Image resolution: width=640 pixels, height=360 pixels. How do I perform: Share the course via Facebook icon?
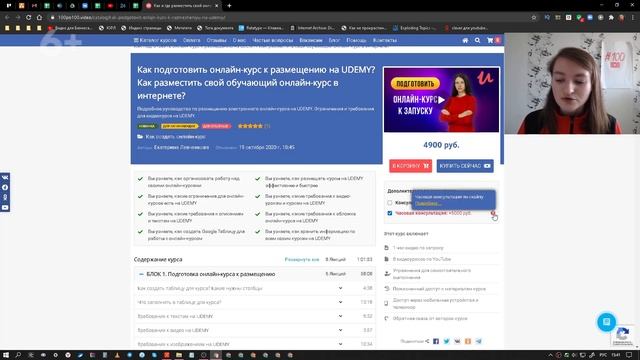tap(436, 341)
